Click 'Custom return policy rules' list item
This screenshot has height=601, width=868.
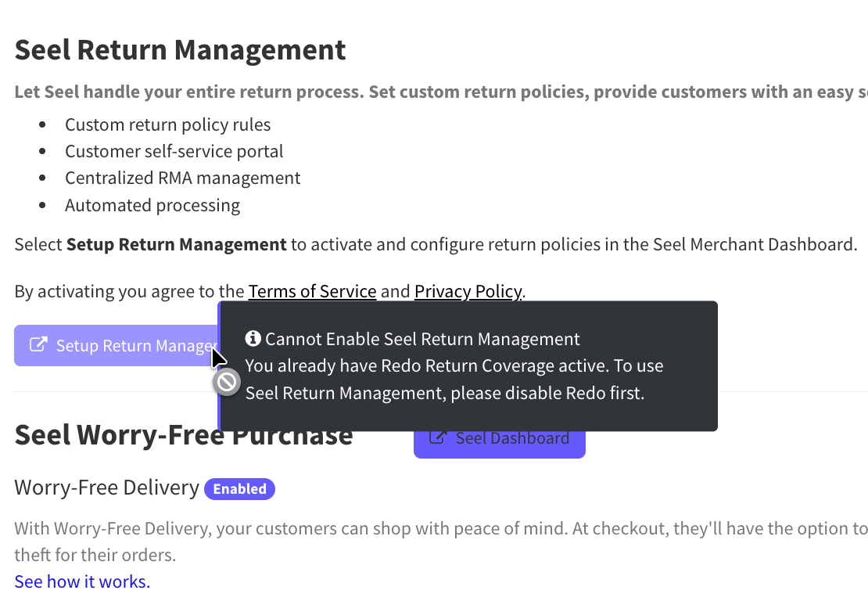(167, 124)
